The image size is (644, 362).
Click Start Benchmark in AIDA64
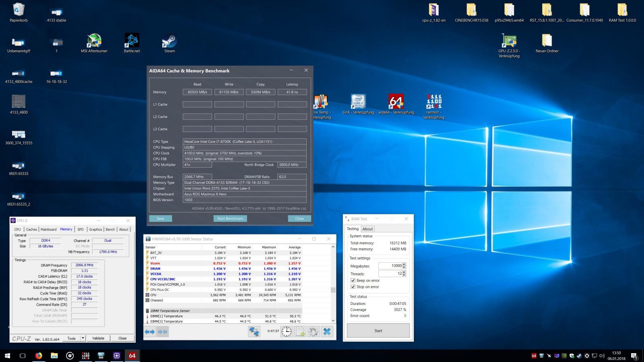[230, 218]
